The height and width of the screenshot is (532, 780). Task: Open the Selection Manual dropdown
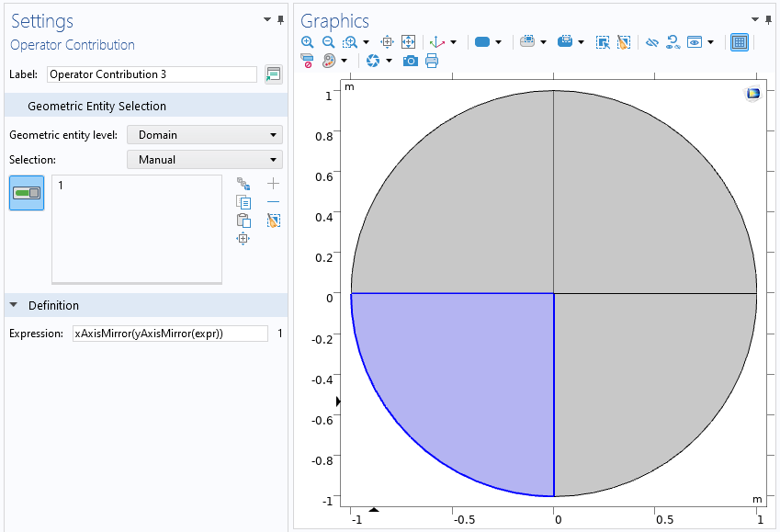(205, 160)
